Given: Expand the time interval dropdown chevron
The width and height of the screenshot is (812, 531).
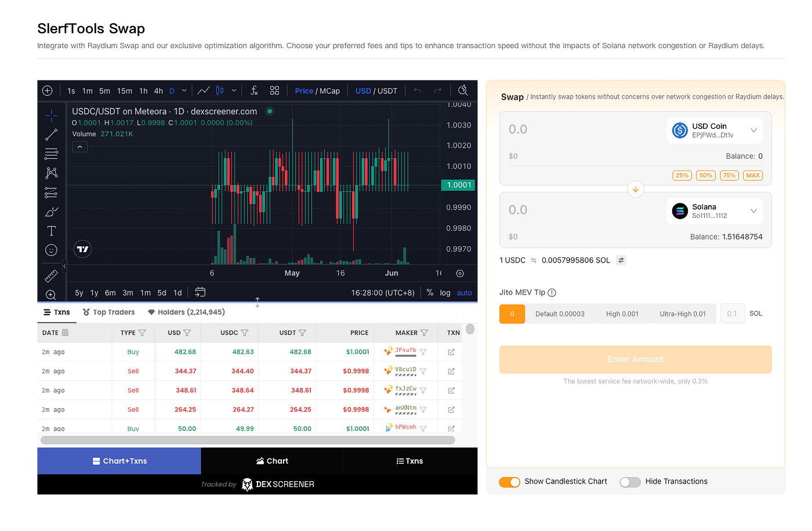Looking at the screenshot, I should click(x=184, y=90).
